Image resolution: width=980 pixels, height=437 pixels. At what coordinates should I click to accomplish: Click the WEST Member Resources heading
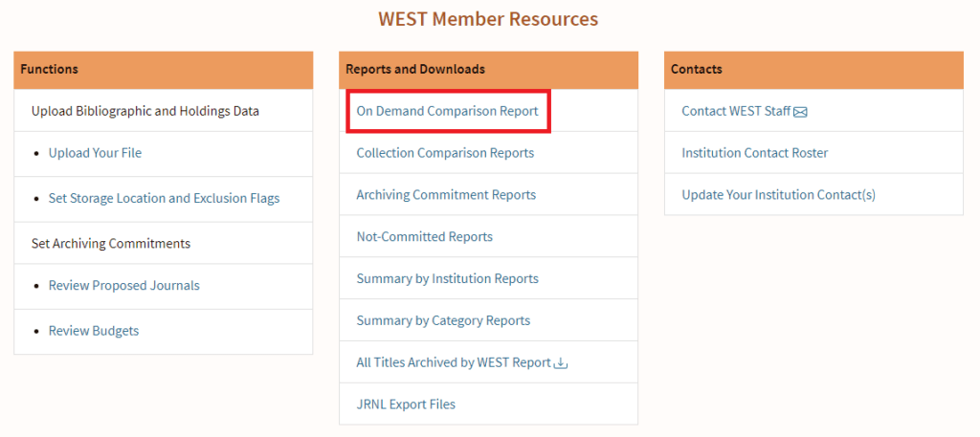(x=488, y=19)
